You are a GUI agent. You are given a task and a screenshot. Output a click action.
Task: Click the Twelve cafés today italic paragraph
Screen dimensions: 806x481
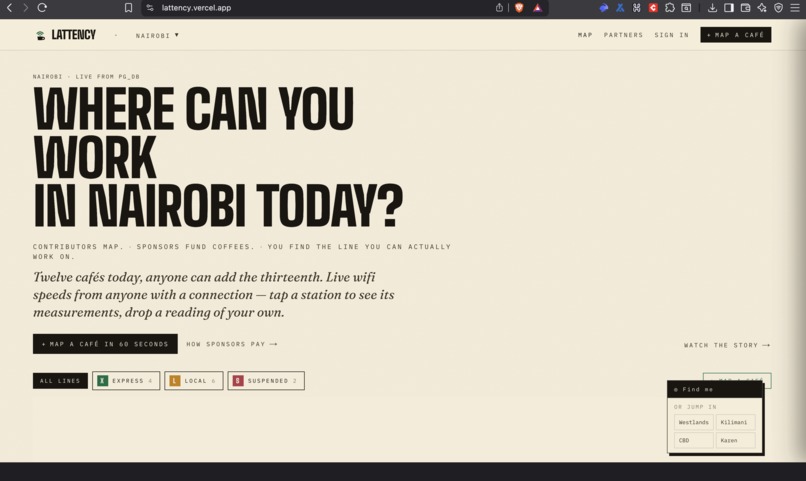(213, 295)
